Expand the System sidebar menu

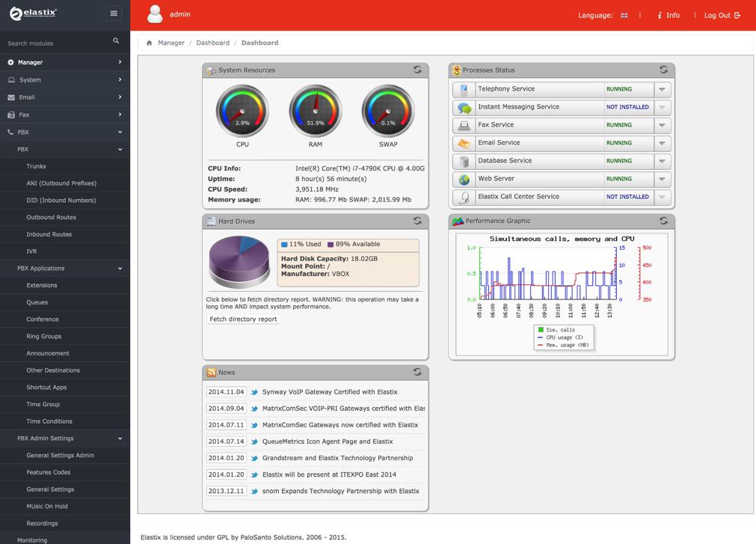pyautogui.click(x=65, y=79)
